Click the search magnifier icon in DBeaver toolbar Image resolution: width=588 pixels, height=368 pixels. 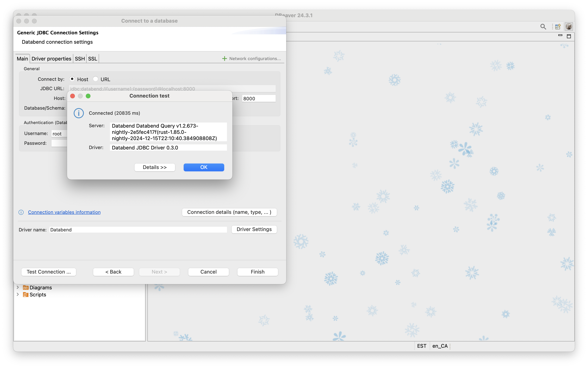click(x=543, y=27)
